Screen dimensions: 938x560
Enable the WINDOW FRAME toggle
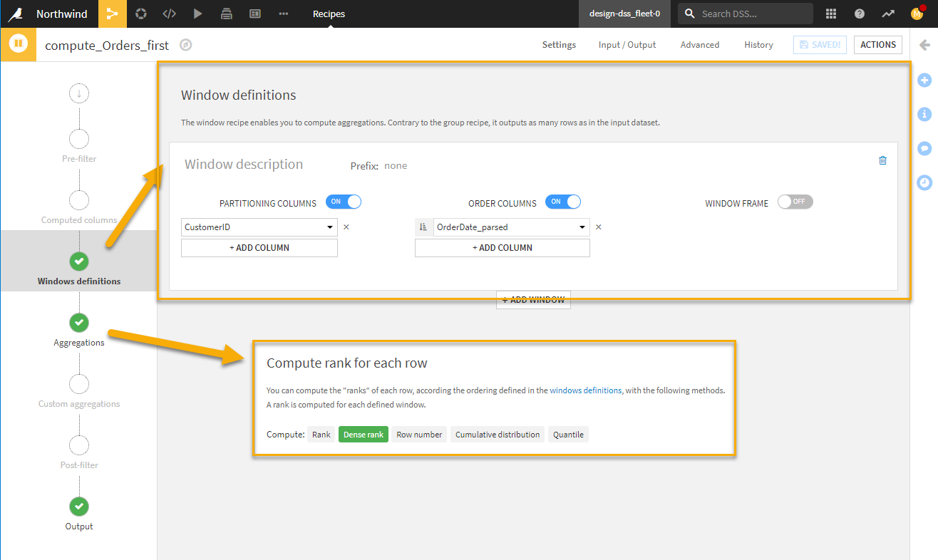795,202
